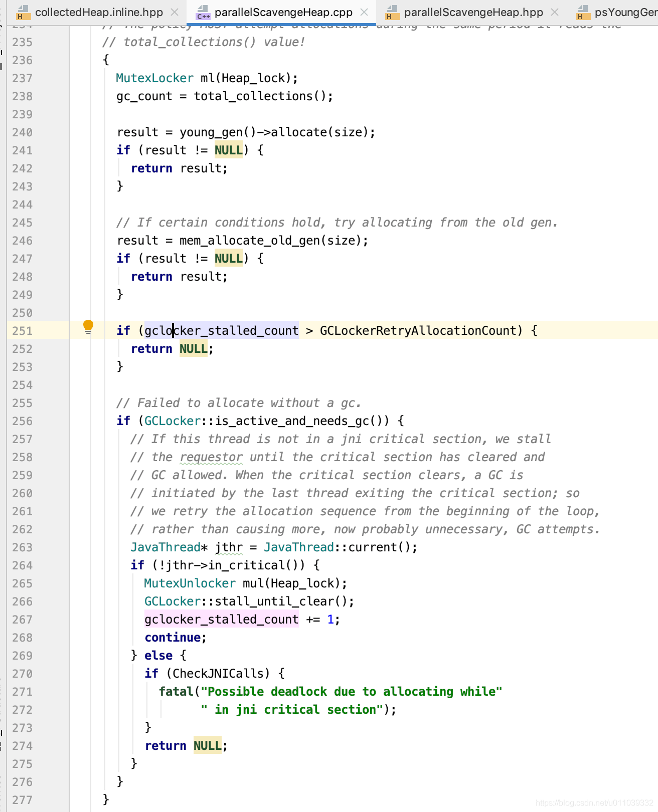Click 'return NULL;' on line 252
Viewport: 658px width, 812px height.
pyautogui.click(x=173, y=349)
